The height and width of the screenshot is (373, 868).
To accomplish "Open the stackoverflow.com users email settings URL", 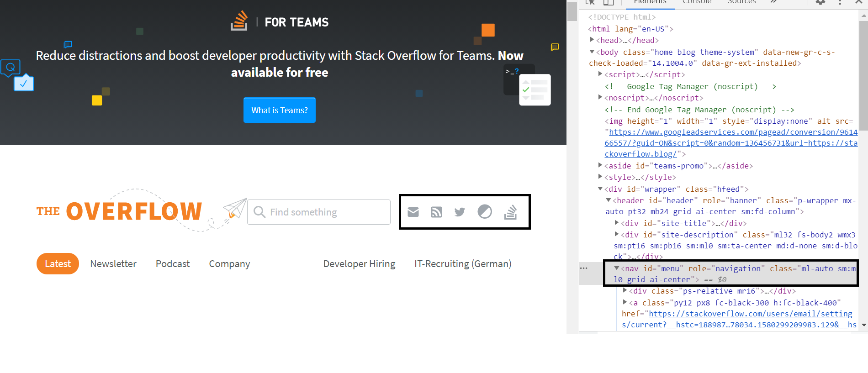I will coord(739,319).
